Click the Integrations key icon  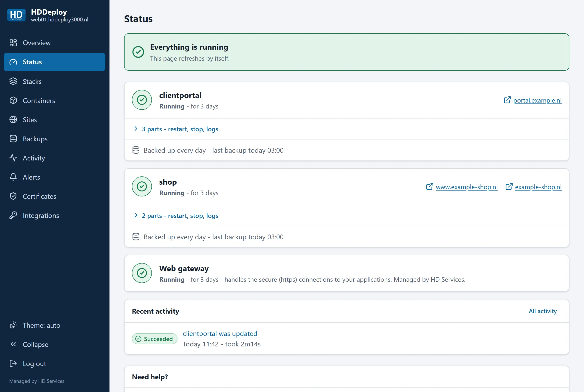(x=13, y=215)
